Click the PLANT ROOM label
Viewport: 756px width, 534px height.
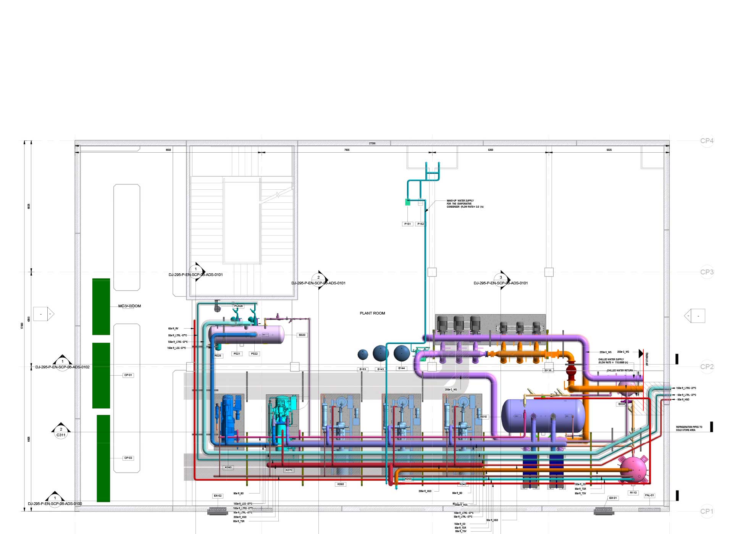click(372, 313)
